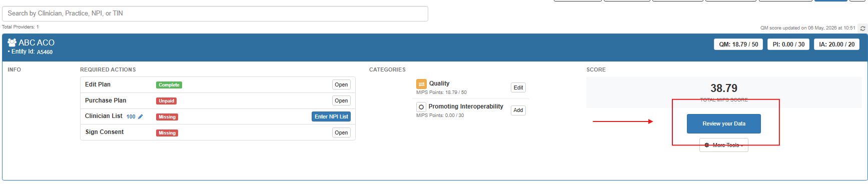Image resolution: width=868 pixels, height=188 pixels.
Task: Click the Entity Id A5460 text
Action: 32,52
